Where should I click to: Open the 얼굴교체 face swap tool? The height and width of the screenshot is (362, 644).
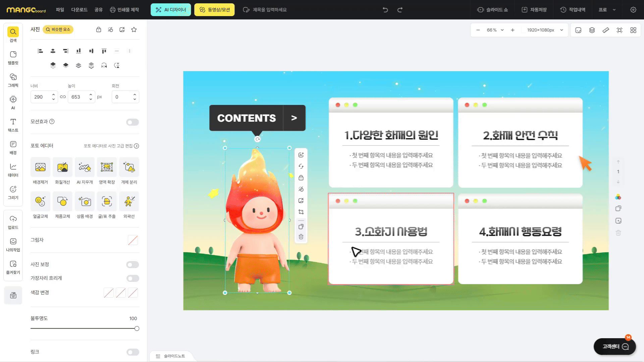coord(40,201)
